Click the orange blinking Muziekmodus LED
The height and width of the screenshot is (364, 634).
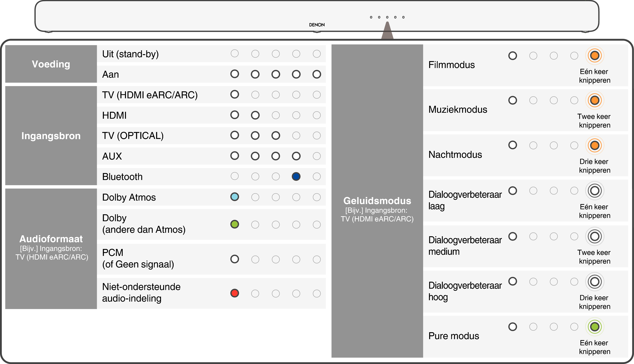coord(594,101)
